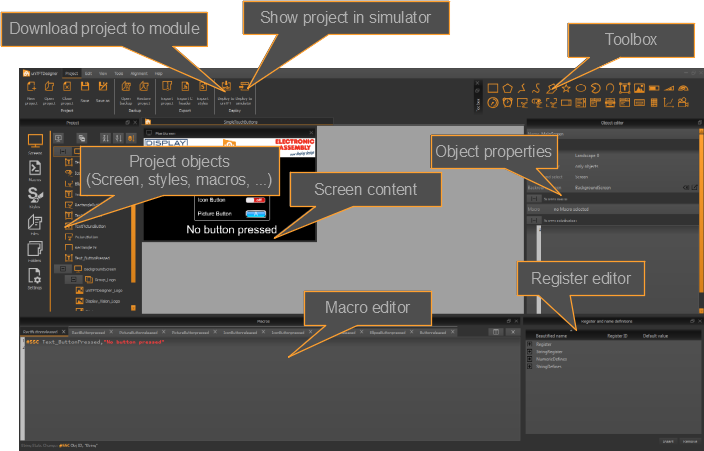The width and height of the screenshot is (704, 451).
Task: Pick the ellipse tool in Toolbox
Action: [581, 88]
